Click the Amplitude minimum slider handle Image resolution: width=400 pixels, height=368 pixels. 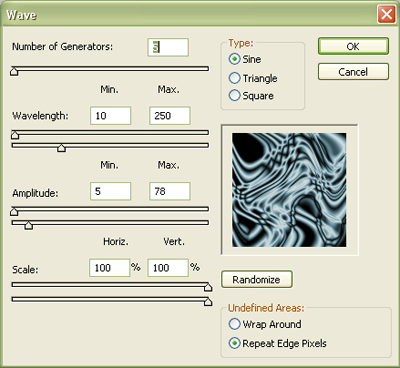[14, 211]
